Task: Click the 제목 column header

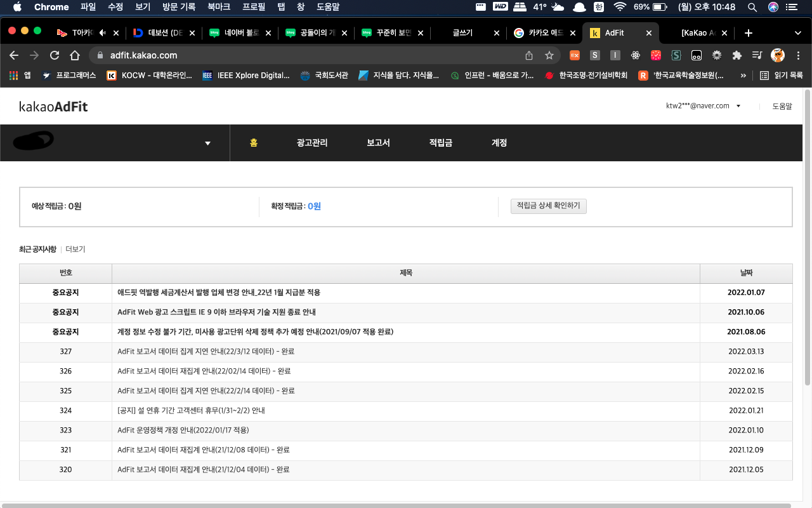Action: click(406, 273)
